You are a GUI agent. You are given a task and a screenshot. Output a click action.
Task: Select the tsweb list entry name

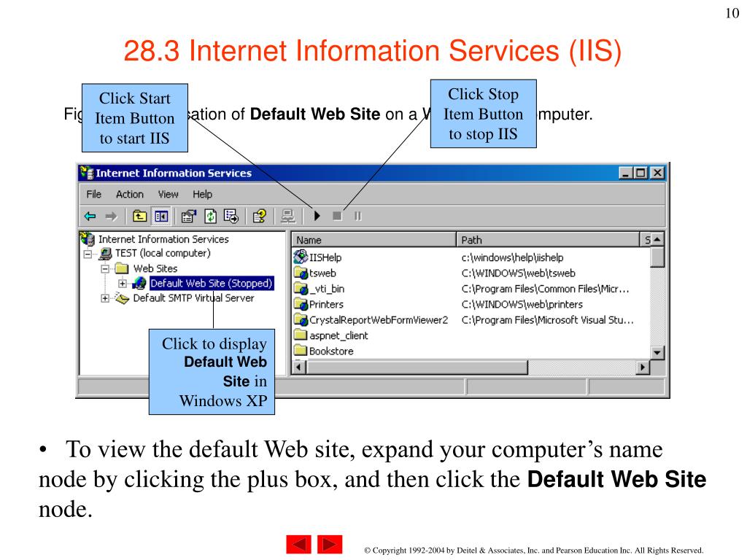322,273
